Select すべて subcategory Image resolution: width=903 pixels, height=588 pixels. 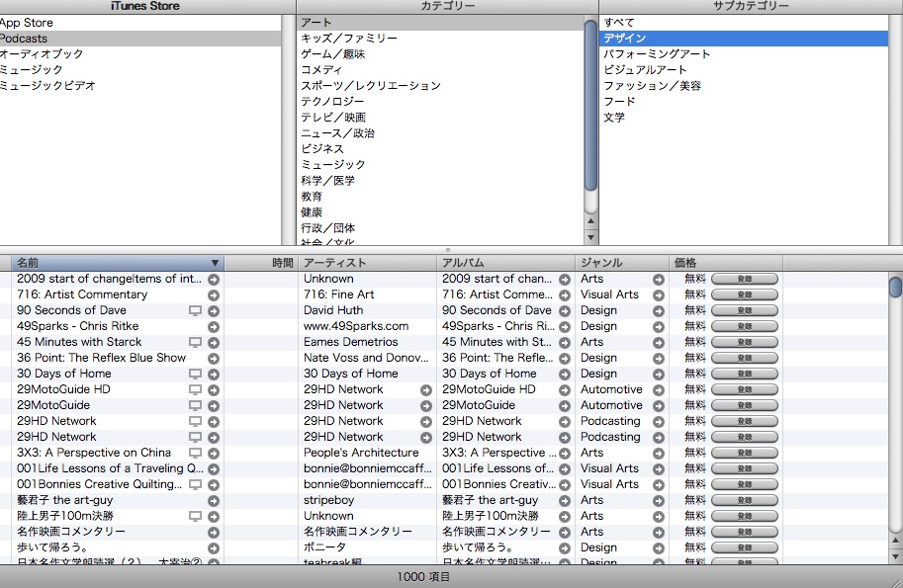click(x=744, y=23)
